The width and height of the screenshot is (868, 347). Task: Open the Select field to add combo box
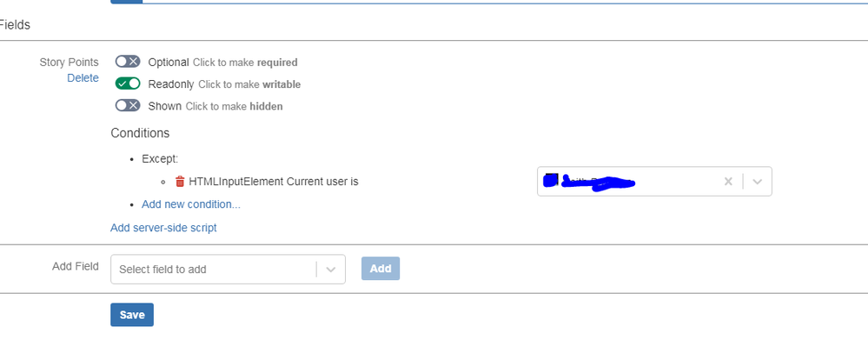coord(228,270)
